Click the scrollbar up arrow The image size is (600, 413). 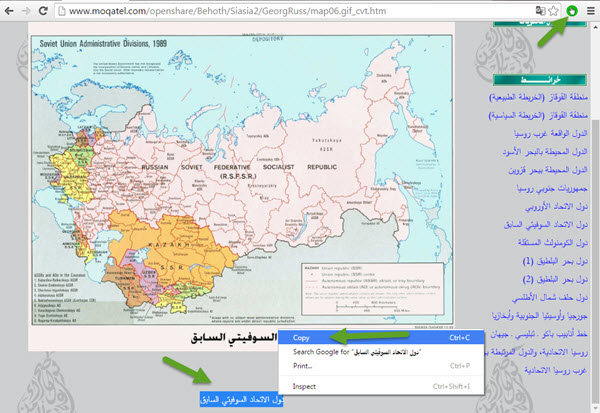pyautogui.click(x=595, y=28)
